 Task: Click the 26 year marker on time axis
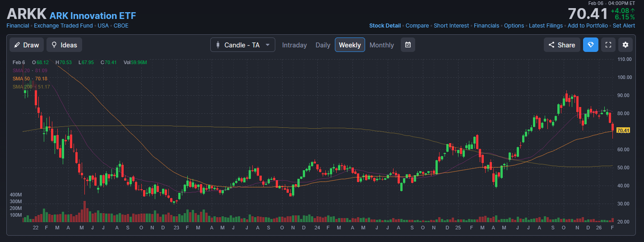599,227
